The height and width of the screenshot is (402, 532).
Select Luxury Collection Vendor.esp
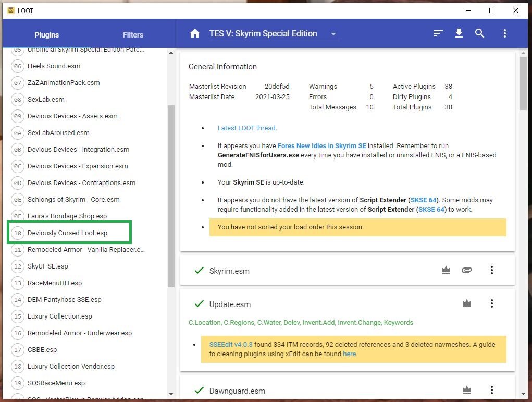[x=71, y=366]
